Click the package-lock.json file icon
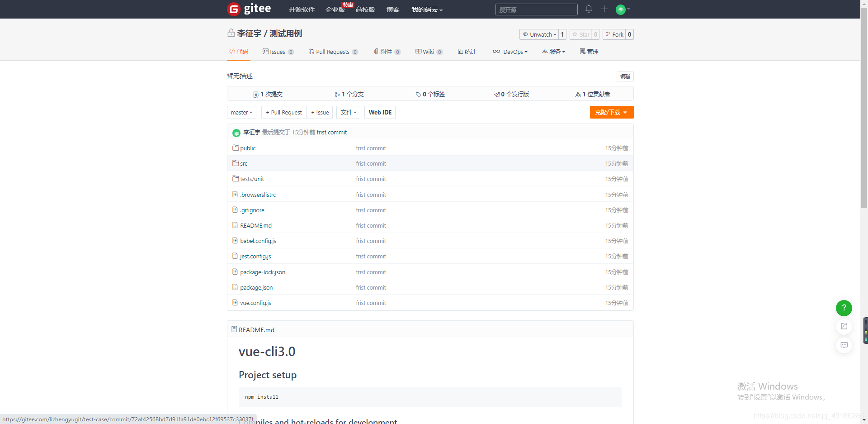The image size is (868, 424). [x=235, y=272]
